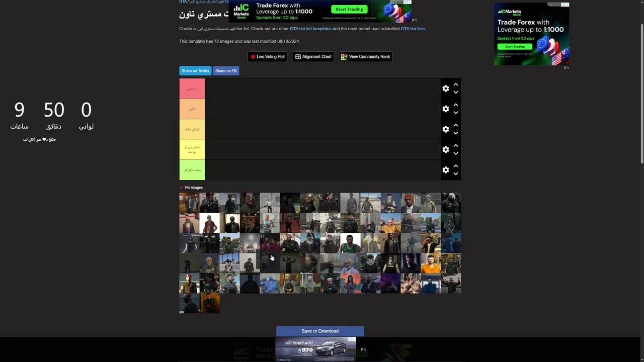Click the Share on FB button

[x=226, y=71]
